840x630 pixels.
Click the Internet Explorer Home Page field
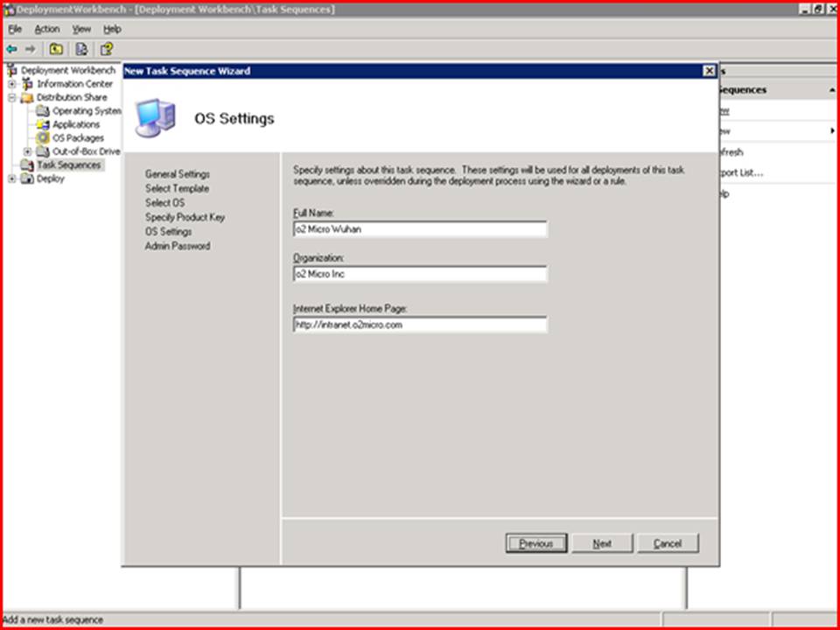click(x=420, y=325)
